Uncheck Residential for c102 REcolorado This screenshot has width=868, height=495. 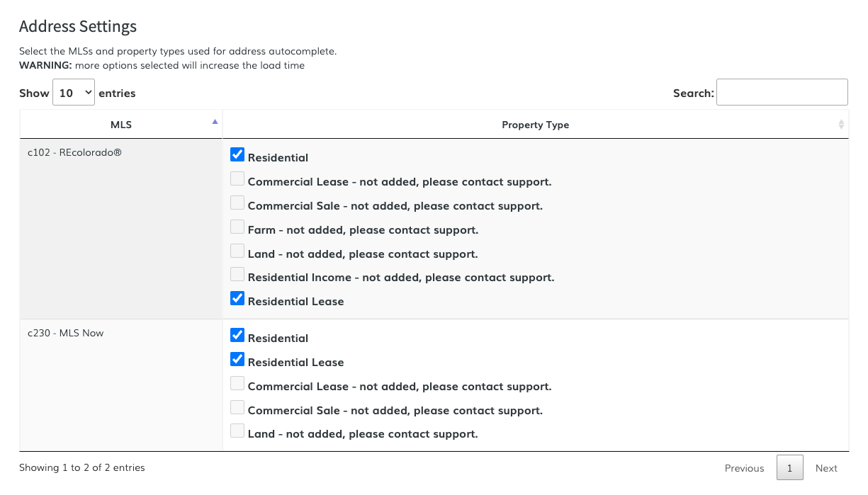tap(237, 155)
